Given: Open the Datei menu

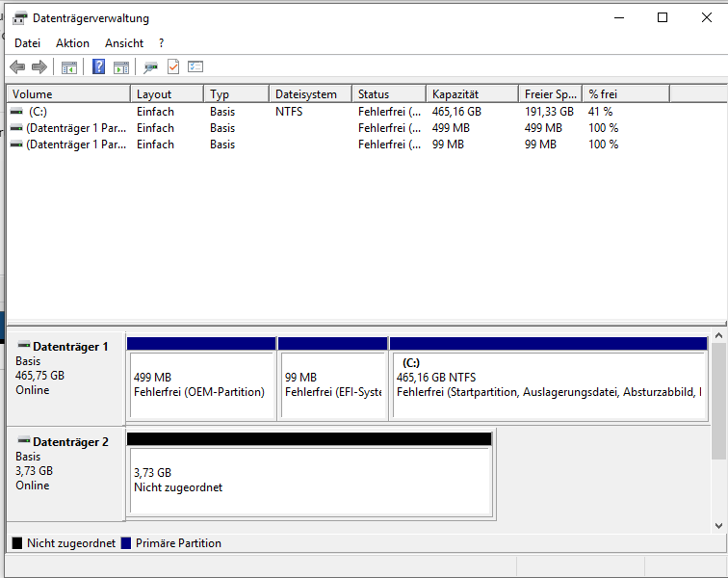Looking at the screenshot, I should (27, 43).
